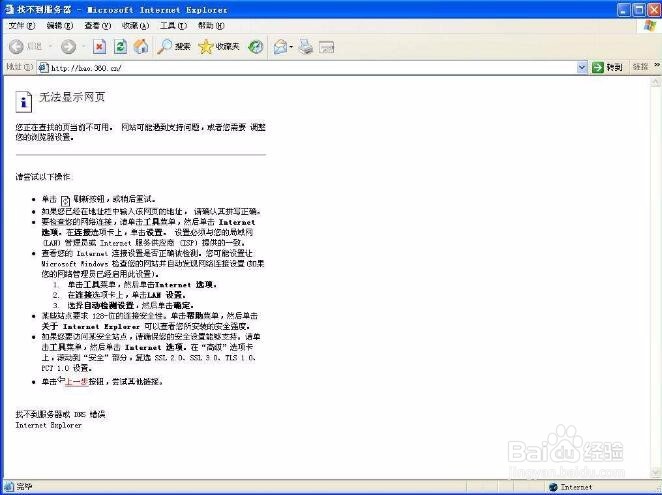
Task: Click the Internet zone icon in status bar
Action: click(x=553, y=487)
